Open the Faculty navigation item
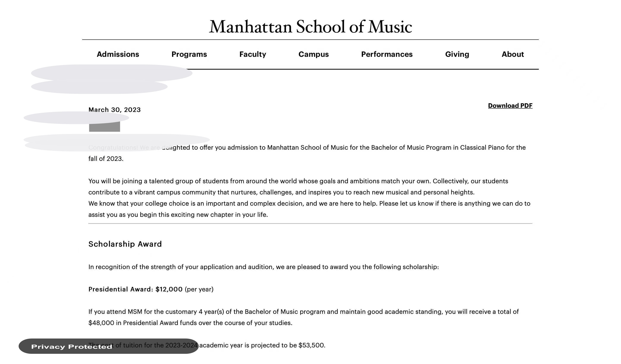This screenshot has height=364, width=621. tap(252, 54)
